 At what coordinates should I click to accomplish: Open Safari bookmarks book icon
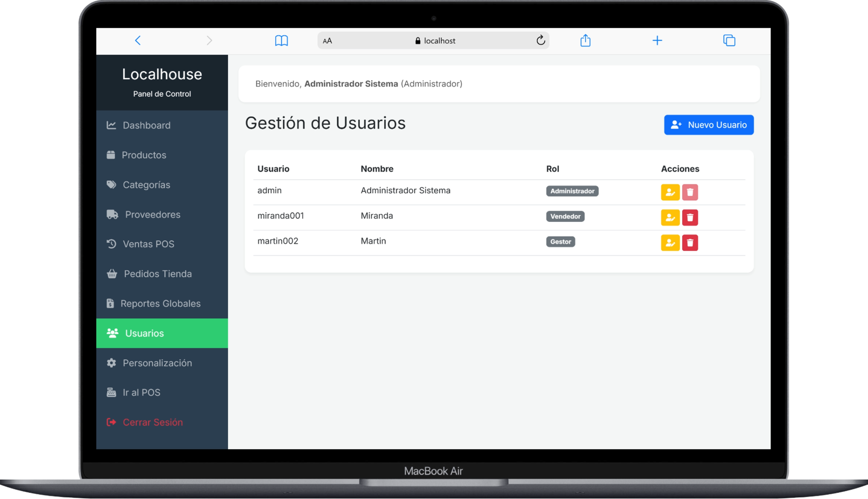coord(281,40)
